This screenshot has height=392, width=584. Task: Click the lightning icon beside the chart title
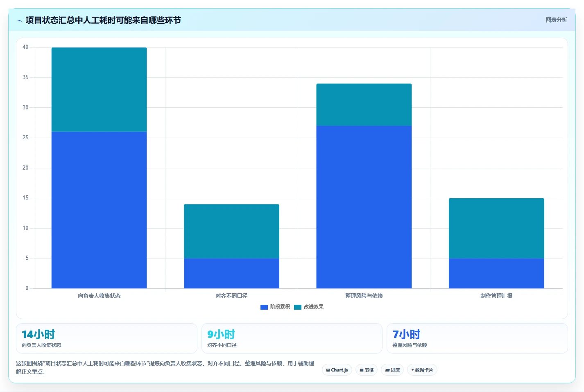coord(19,20)
